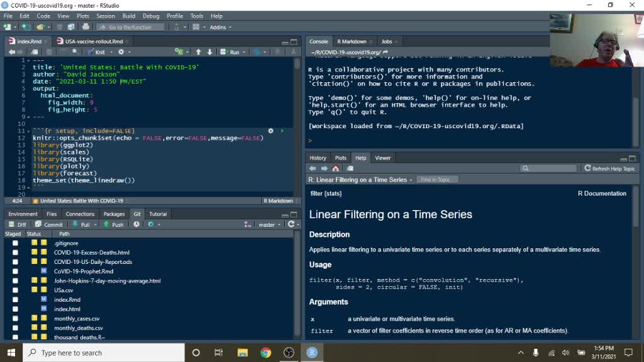Click the Create a project icon

point(25,27)
